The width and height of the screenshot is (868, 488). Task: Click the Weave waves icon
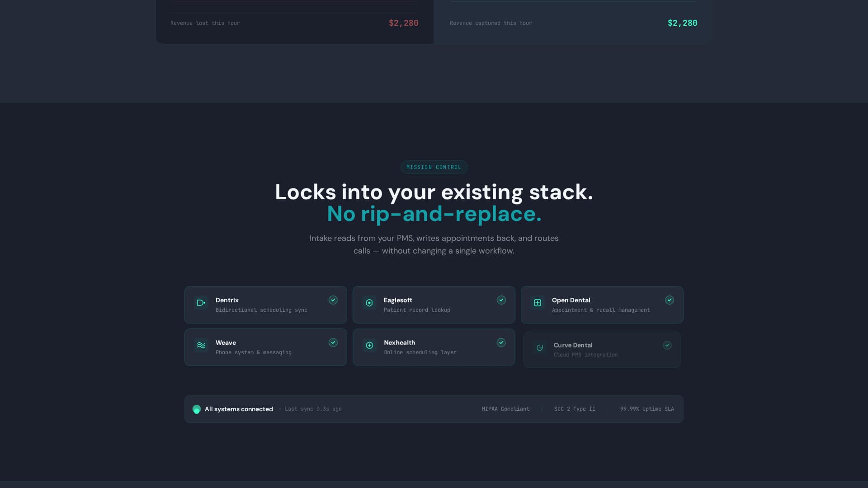pyautogui.click(x=201, y=345)
